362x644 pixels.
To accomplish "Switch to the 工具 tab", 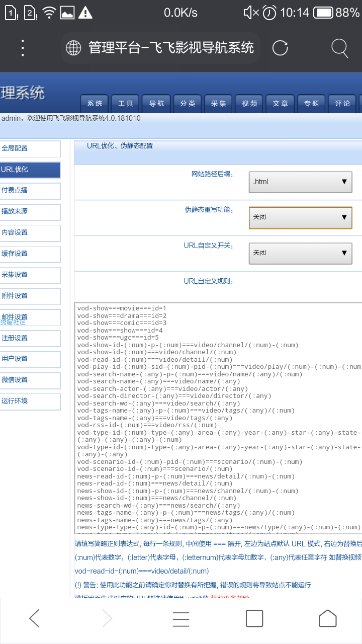I will pyautogui.click(x=126, y=104).
